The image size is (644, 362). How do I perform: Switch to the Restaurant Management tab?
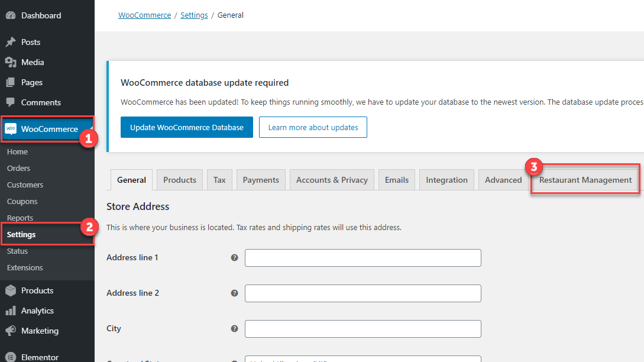pos(585,180)
